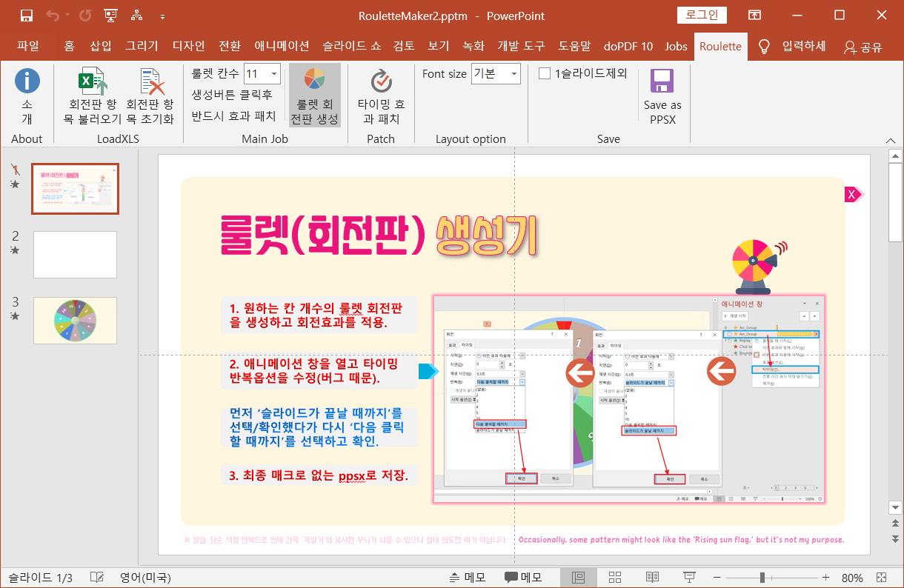Click Previous Slide double-arrow below scrollbar
This screenshot has height=588, width=904.
[895, 523]
